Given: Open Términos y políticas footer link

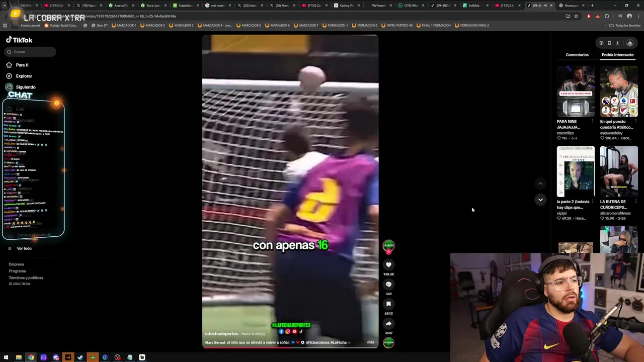Looking at the screenshot, I should pyautogui.click(x=26, y=278).
